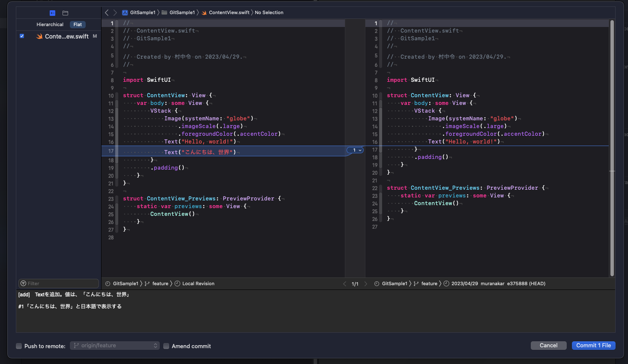Open the origin/feature remote branch dropdown
This screenshot has height=364, width=628.
pyautogui.click(x=115, y=346)
